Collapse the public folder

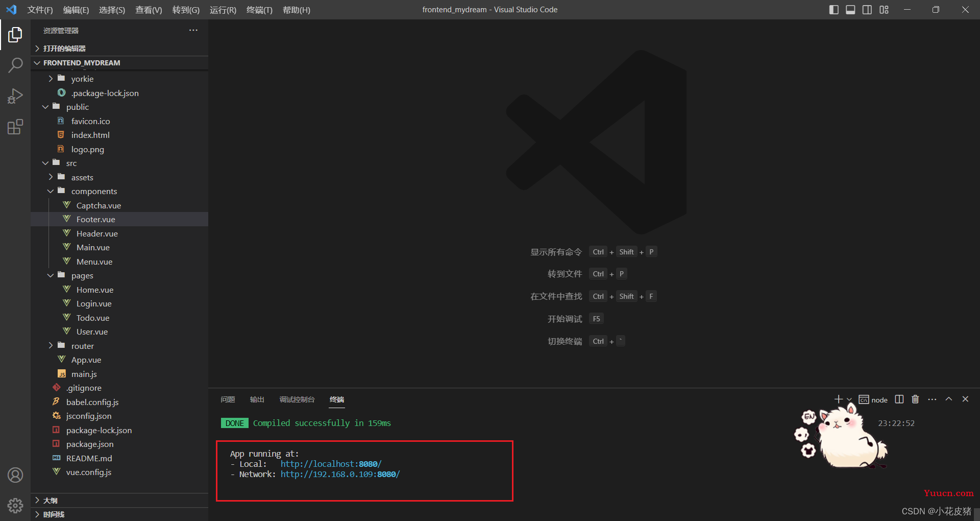click(119, 107)
